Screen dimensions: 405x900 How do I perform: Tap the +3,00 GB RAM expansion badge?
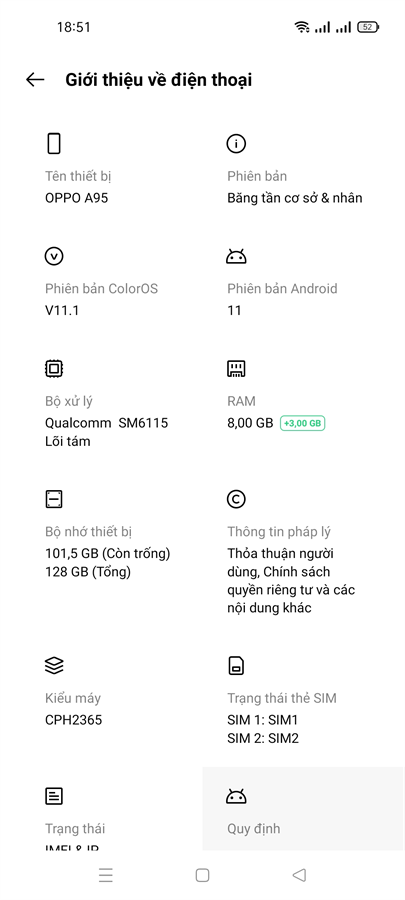click(x=302, y=424)
